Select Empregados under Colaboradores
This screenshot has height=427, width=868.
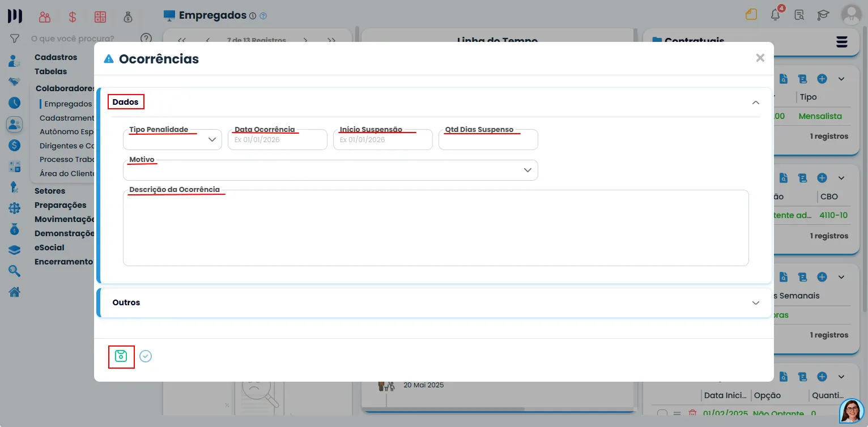pyautogui.click(x=68, y=104)
